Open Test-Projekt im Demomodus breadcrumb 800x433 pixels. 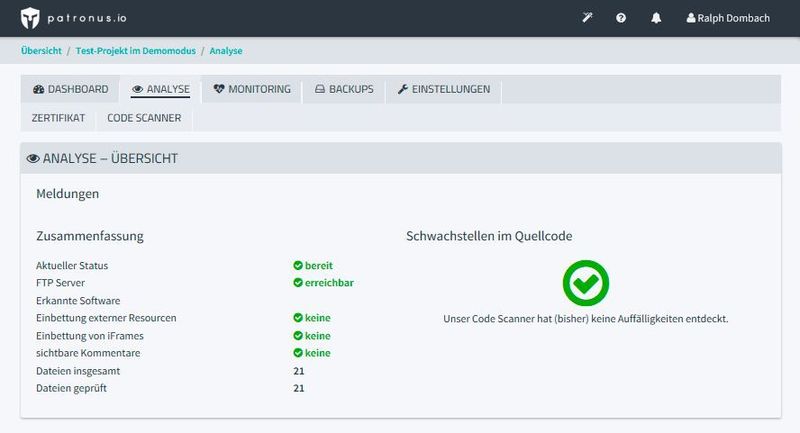[x=136, y=50]
